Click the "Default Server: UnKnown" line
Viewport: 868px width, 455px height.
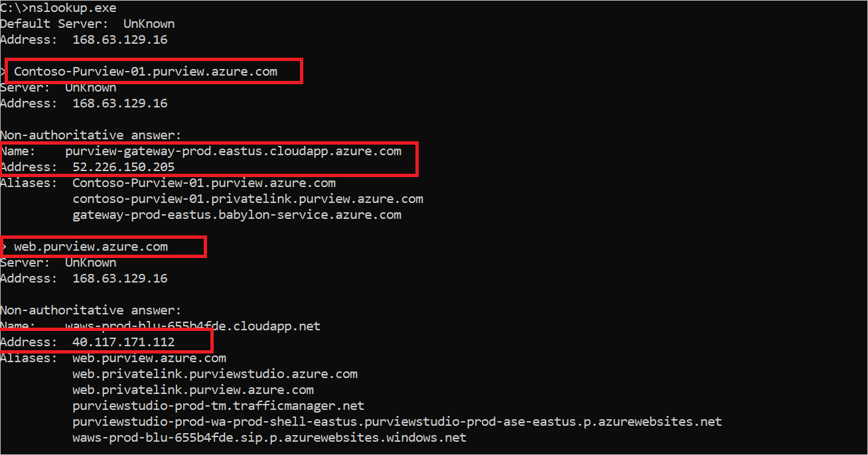tap(87, 24)
